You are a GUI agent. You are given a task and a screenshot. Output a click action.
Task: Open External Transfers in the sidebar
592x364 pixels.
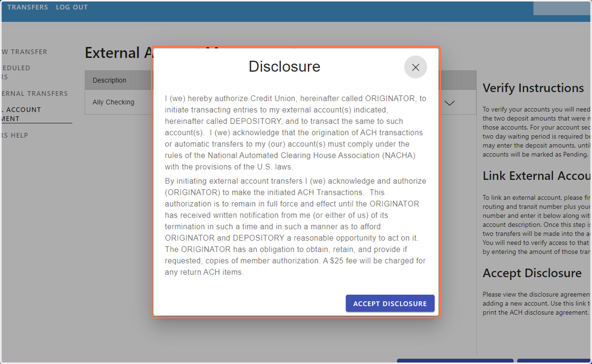[34, 94]
